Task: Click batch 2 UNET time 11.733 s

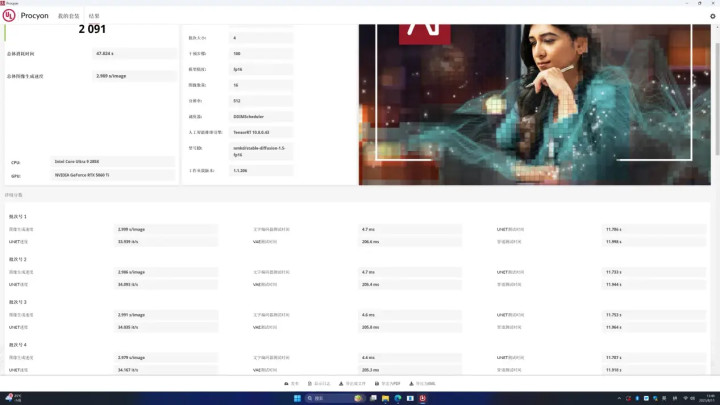Action: [x=654, y=272]
